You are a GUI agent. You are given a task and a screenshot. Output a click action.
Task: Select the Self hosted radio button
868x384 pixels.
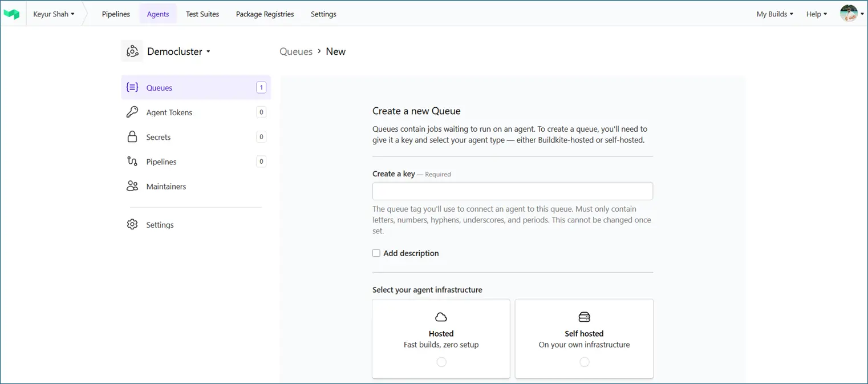click(x=584, y=362)
